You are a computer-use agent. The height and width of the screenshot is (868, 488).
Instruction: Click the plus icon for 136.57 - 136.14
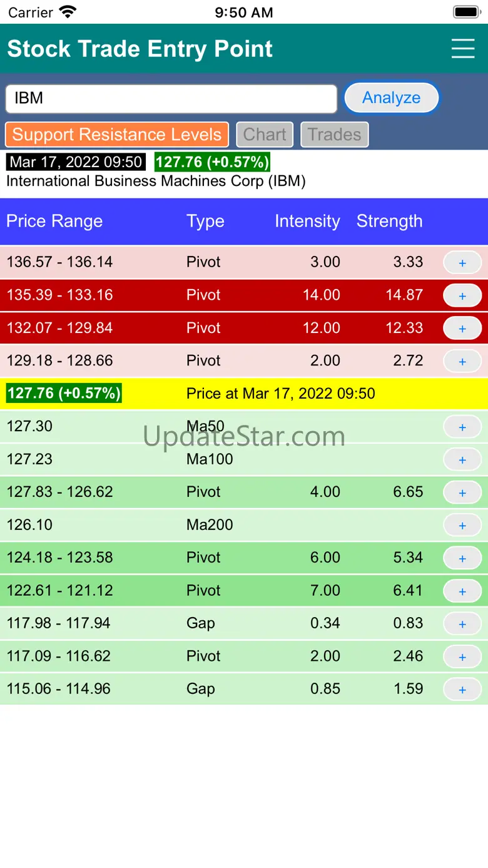point(462,263)
